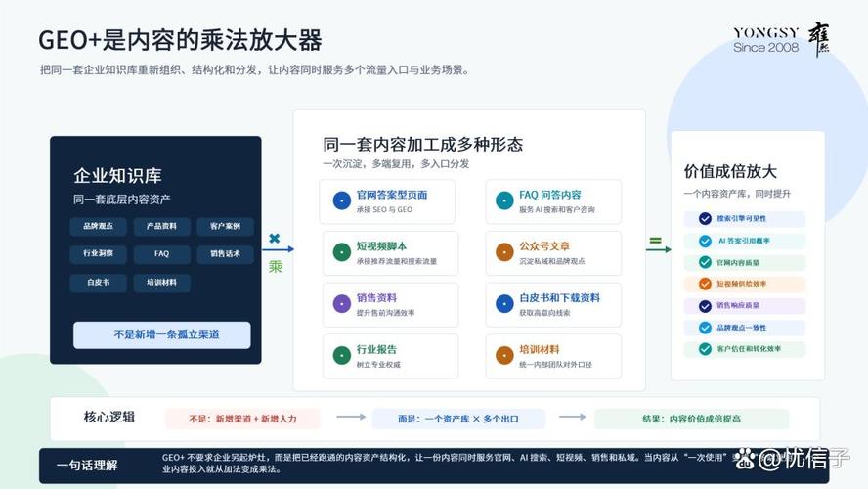Click the 白皮书和下载资料 card title

click(x=560, y=298)
